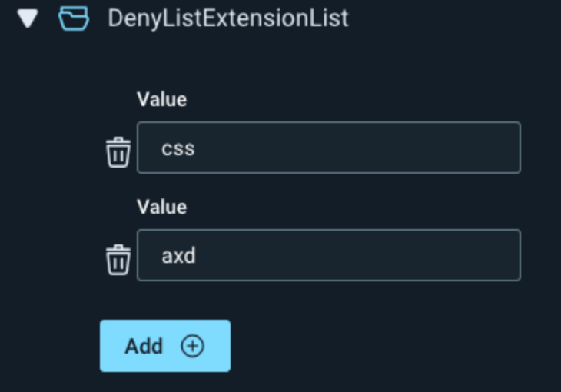561x392 pixels.
Task: Click the axd value input field
Action: click(x=328, y=255)
